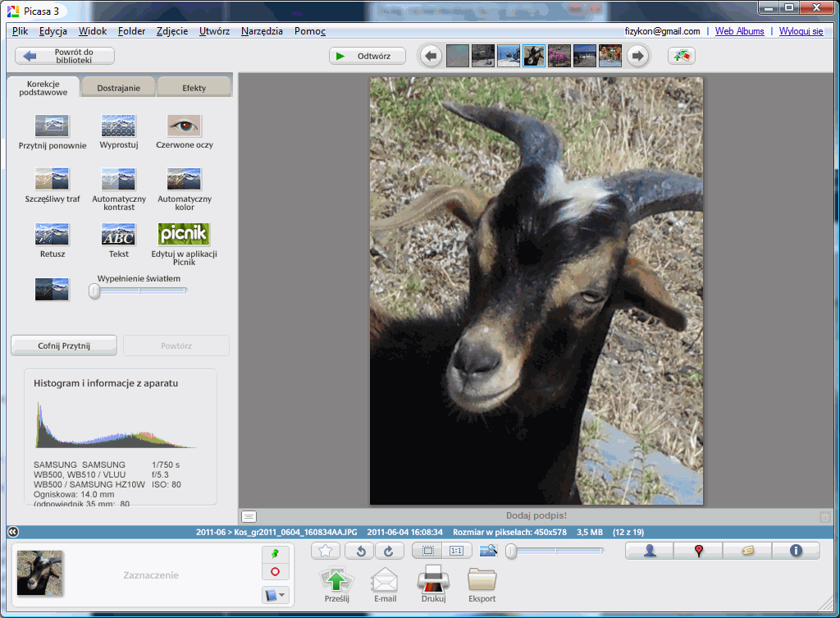Screen dimensions: 840x618
Task: Toggle the caption display button beside Dodaj podpis
Action: pos(249,516)
